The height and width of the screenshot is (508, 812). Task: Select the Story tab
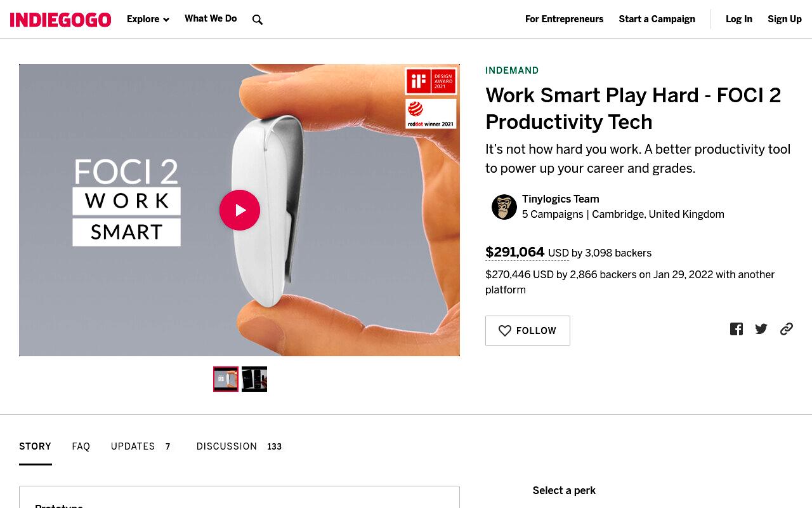pos(36,446)
